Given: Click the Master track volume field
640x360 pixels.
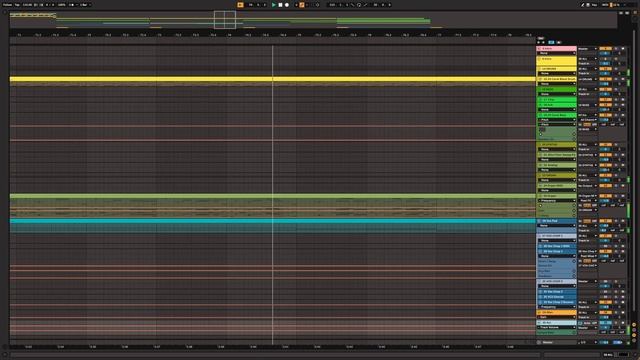Looking at the screenshot, I should tap(606, 342).
